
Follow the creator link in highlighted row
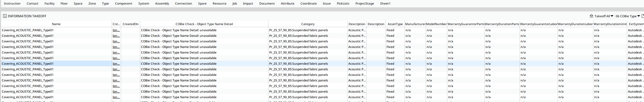(x=116, y=64)
